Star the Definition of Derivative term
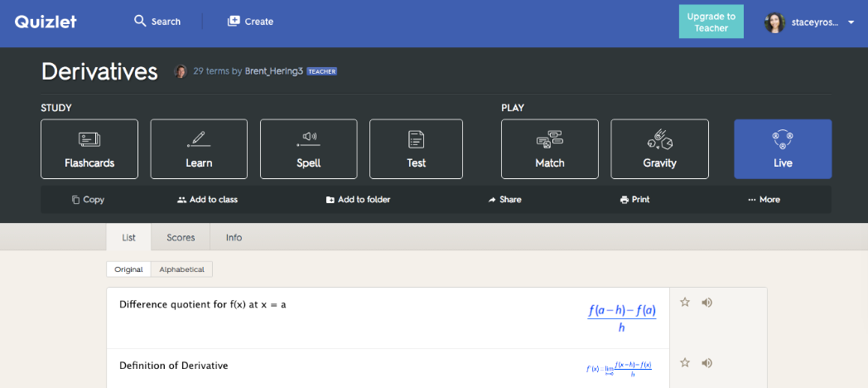868x388 pixels. pyautogui.click(x=685, y=362)
